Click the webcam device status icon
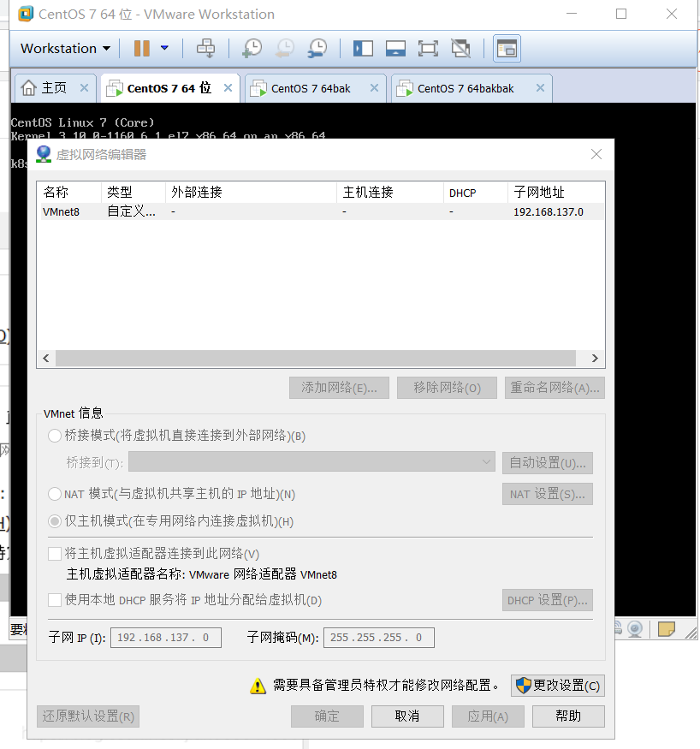Image resolution: width=700 pixels, height=749 pixels. (x=635, y=629)
